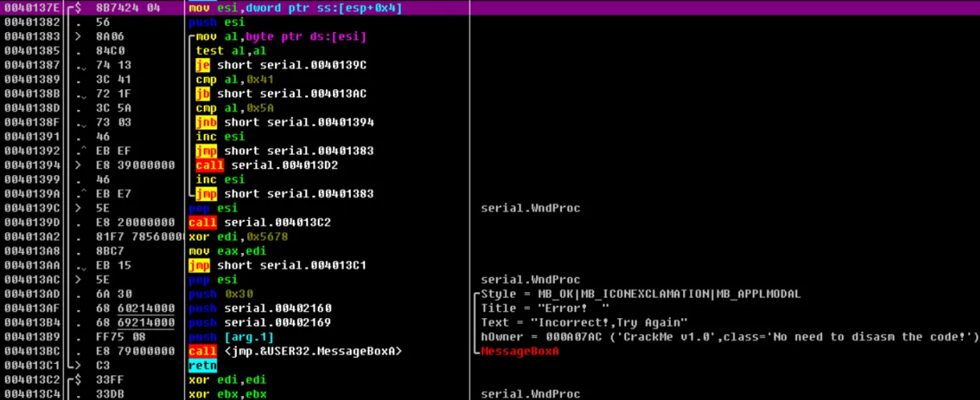Click address 00401382 in the address column
980x400 pixels.
click(x=30, y=22)
